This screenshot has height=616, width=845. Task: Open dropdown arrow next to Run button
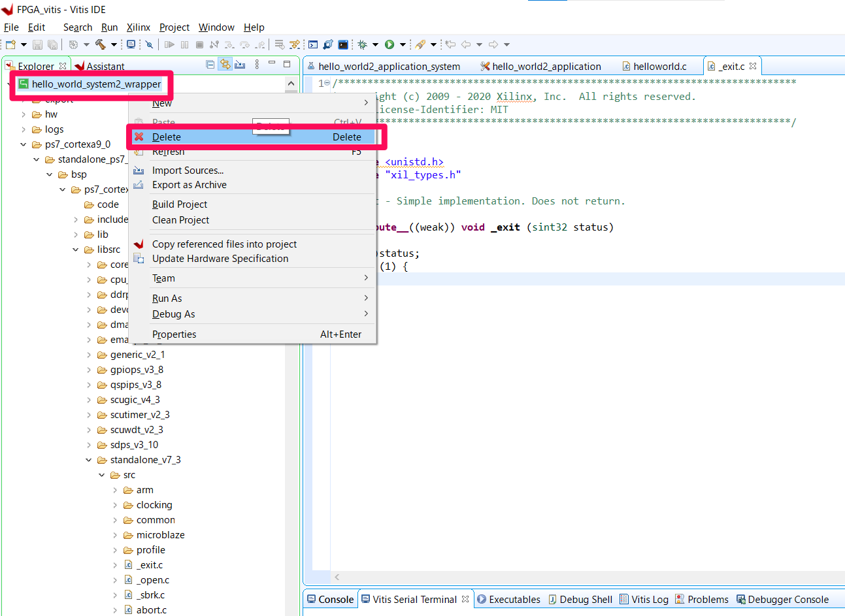pyautogui.click(x=403, y=44)
